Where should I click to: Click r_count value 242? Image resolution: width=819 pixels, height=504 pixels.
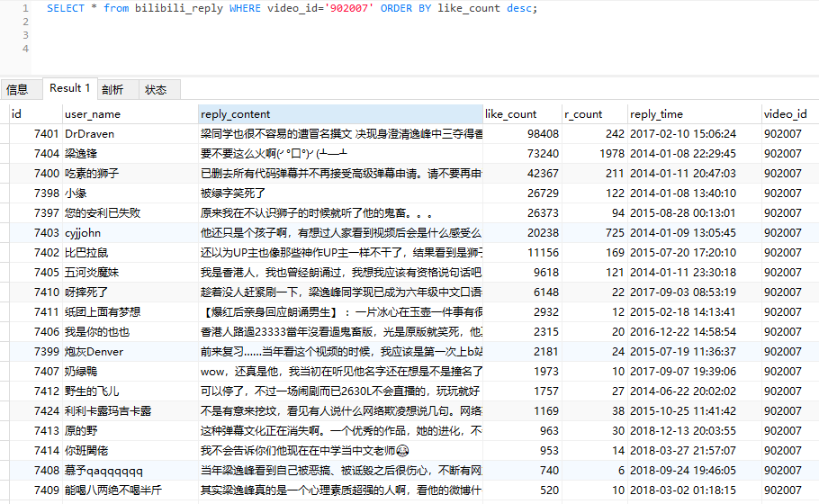pos(615,134)
